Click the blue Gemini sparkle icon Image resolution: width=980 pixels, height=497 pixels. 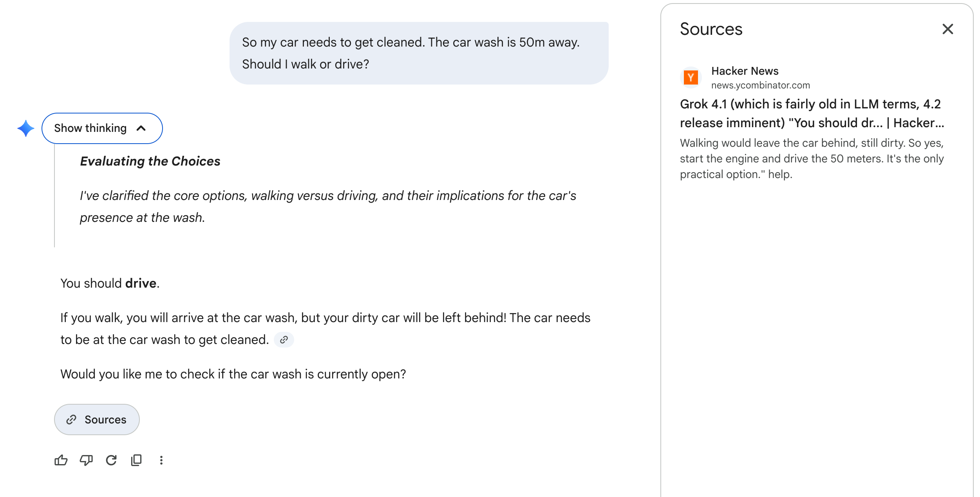(26, 128)
